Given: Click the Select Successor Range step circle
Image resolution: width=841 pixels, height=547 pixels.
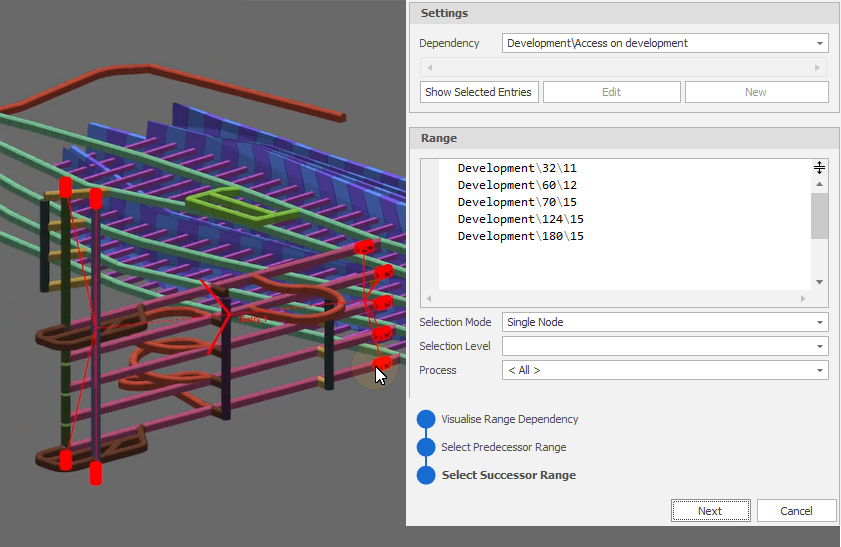Looking at the screenshot, I should pos(426,475).
